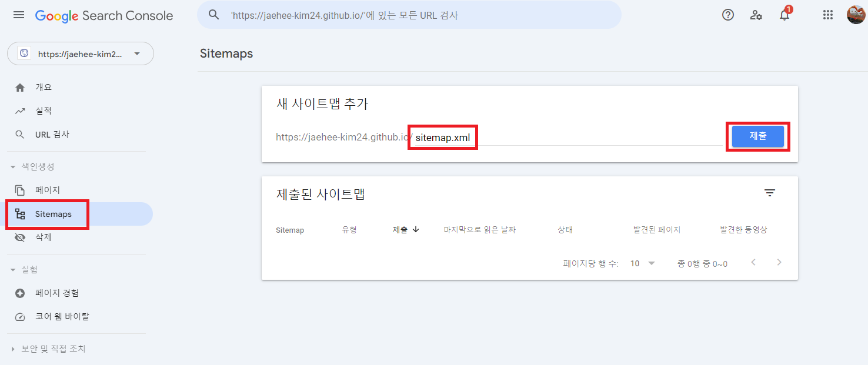
Task: Click the 상태 column header
Action: 565,230
